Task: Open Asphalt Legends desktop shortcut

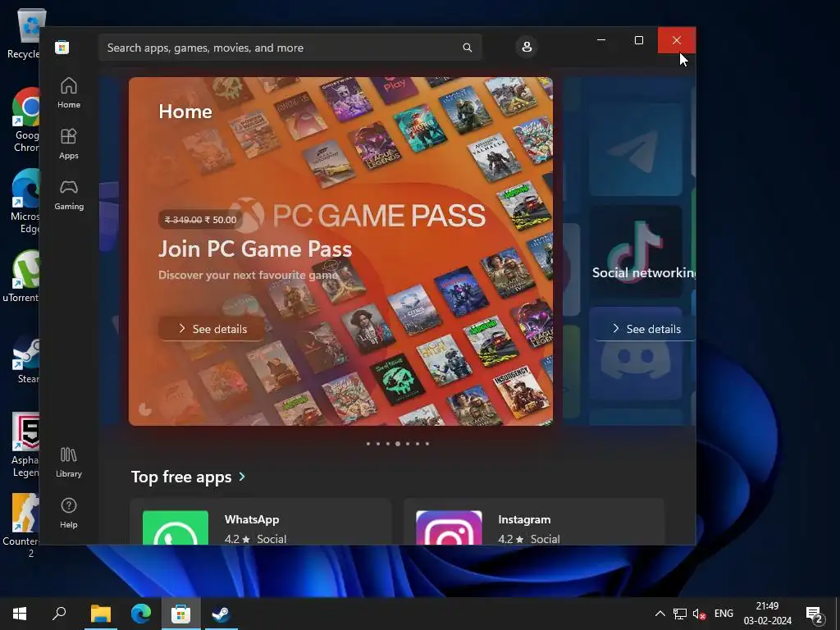Action: tap(25, 445)
